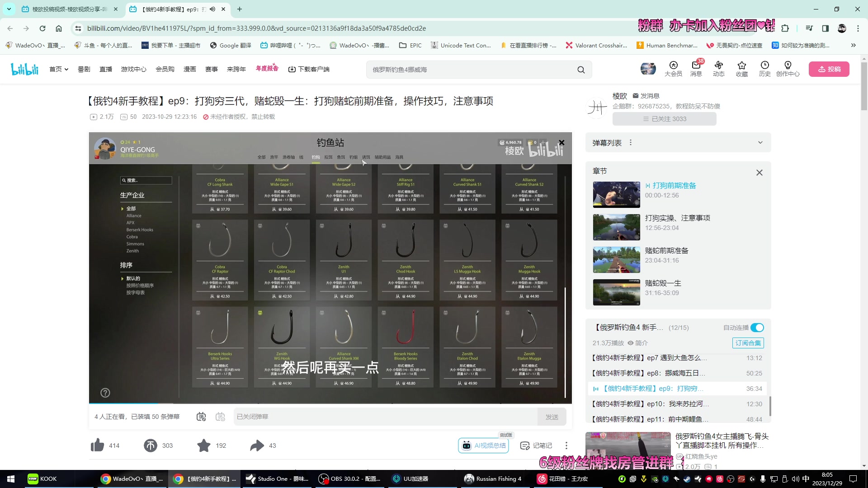This screenshot has width=868, height=488.
Task: Share the video with arrow icon
Action: (257, 446)
